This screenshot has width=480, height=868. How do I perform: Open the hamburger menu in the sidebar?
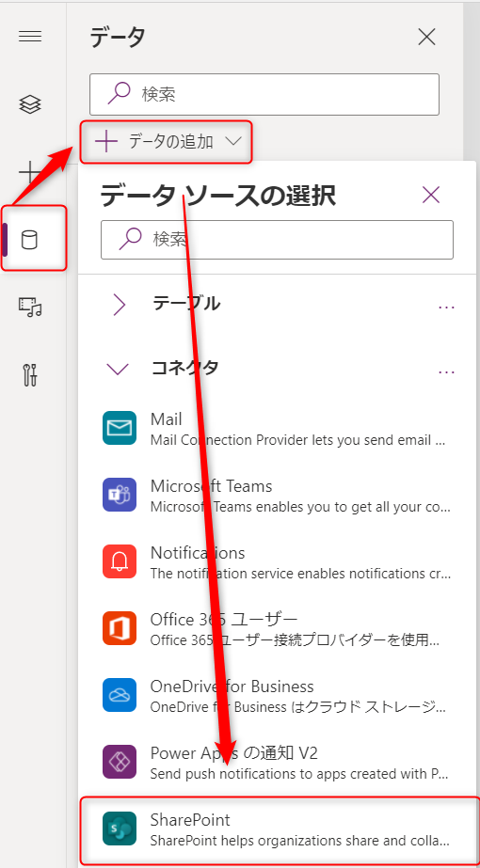[30, 37]
